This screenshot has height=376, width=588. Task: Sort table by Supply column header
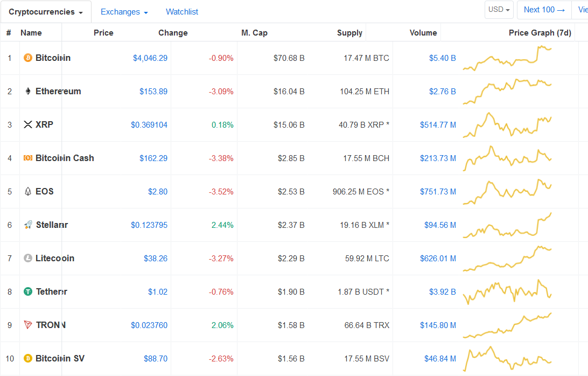(x=349, y=33)
